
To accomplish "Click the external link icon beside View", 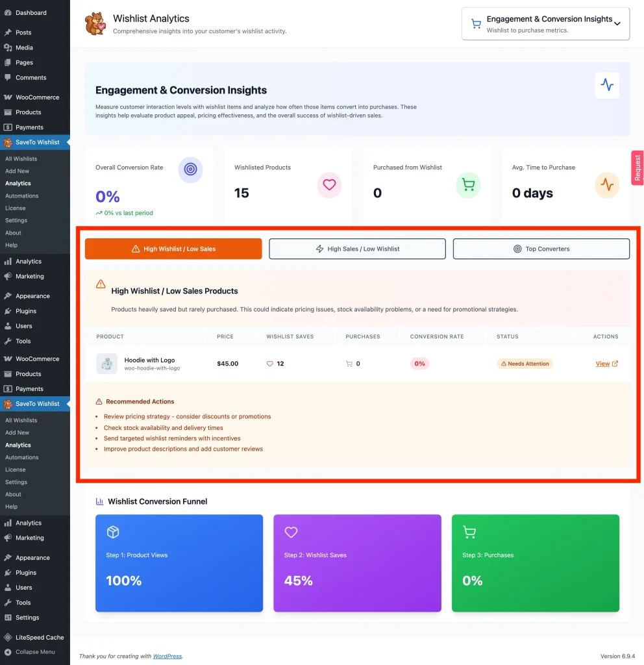I will (x=615, y=363).
